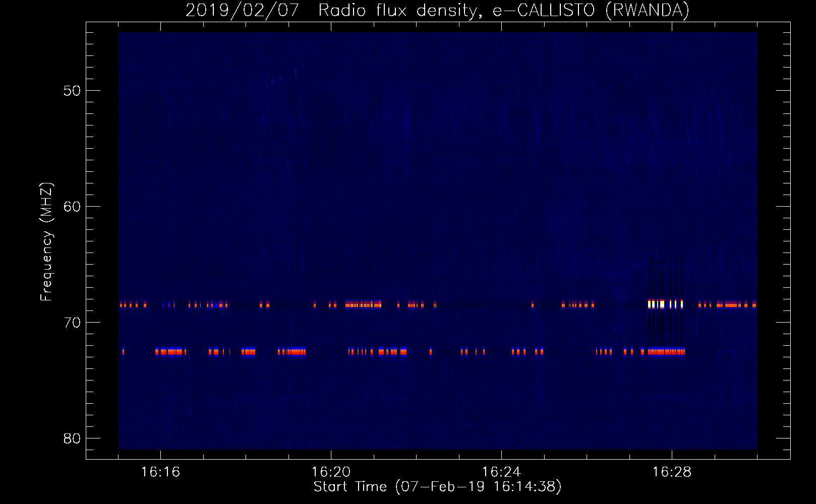Click the 2019/02/07 date in the title

pyautogui.click(x=242, y=11)
